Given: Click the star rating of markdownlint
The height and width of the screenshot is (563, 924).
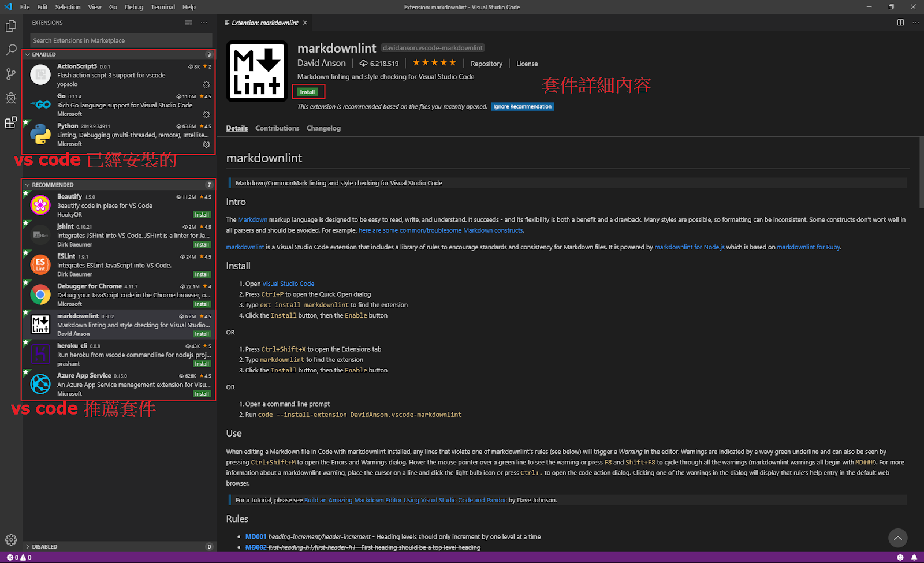Looking at the screenshot, I should pyautogui.click(x=434, y=62).
